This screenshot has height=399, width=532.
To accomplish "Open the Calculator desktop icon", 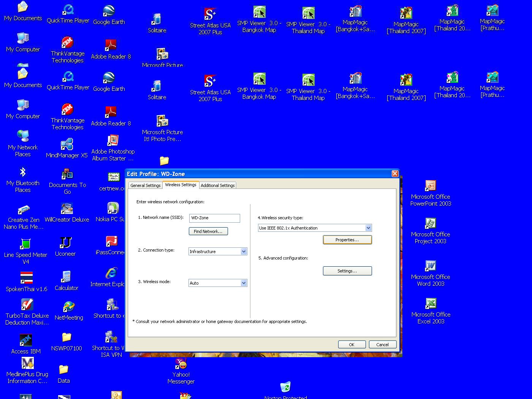I will point(66,281).
